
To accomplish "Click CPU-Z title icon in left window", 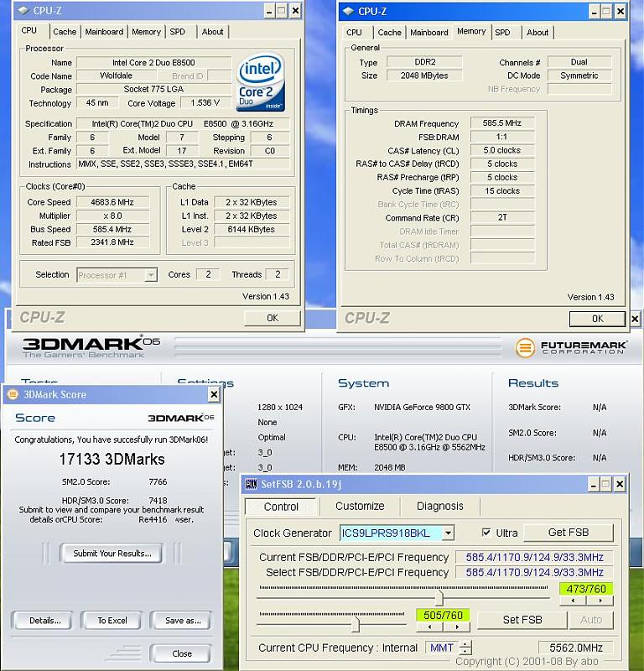I will pyautogui.click(x=24, y=11).
